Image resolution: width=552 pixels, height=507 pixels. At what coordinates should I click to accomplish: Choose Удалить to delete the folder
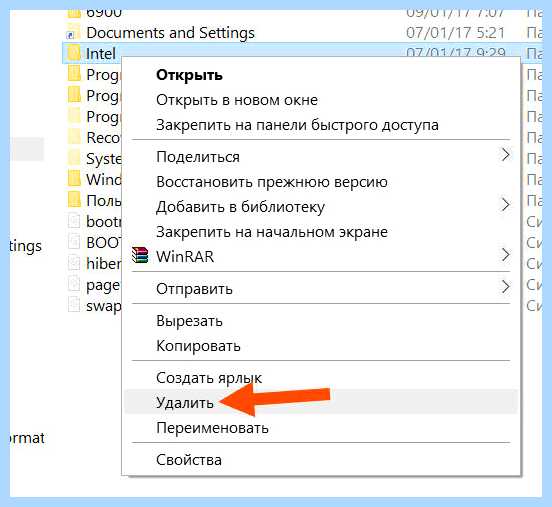tap(321, 402)
